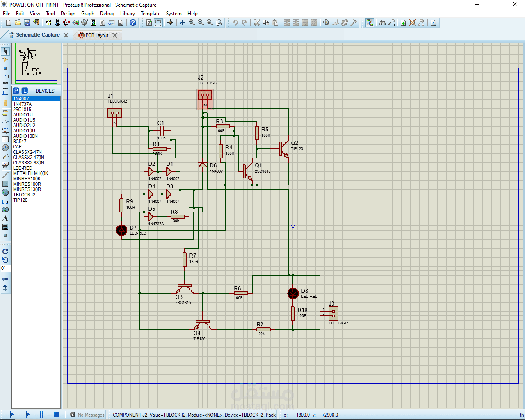Viewport: 525px width, 420px height.
Task: Select the Junction dot mode tool
Action: pos(5,68)
